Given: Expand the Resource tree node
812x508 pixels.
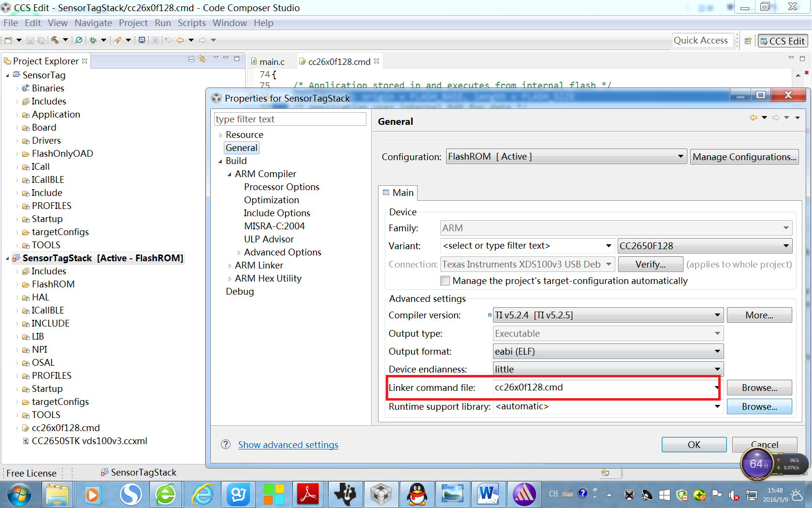Looking at the screenshot, I should click(x=220, y=135).
